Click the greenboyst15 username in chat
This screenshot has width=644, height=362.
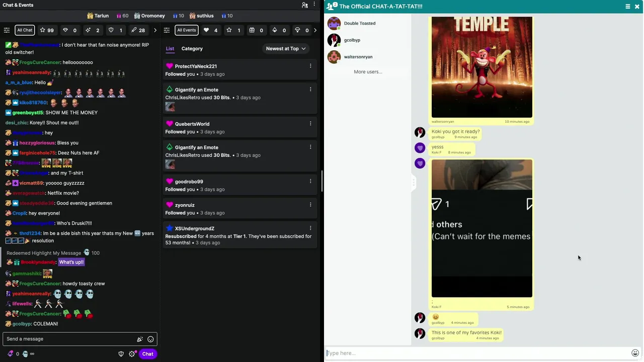(28, 113)
